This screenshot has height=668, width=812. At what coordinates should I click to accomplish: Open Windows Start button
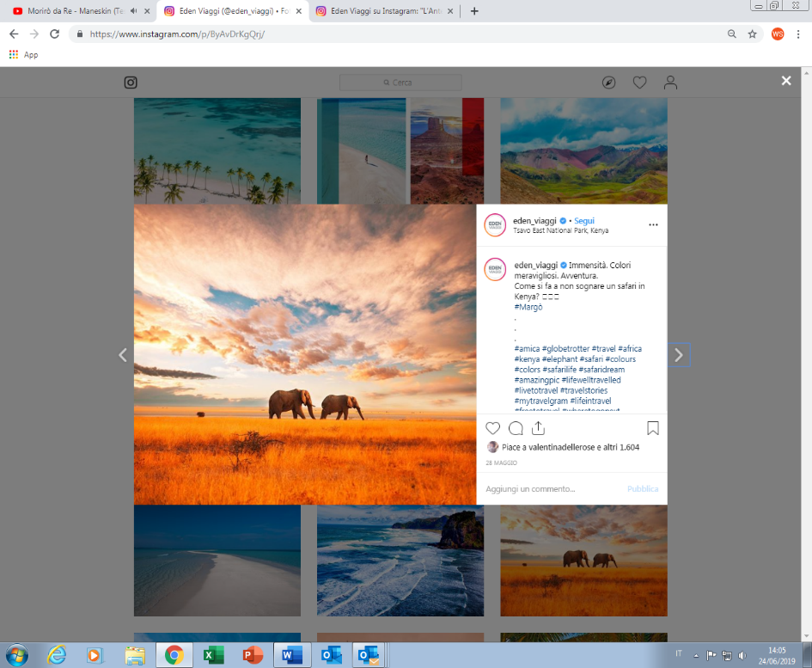coord(16,656)
